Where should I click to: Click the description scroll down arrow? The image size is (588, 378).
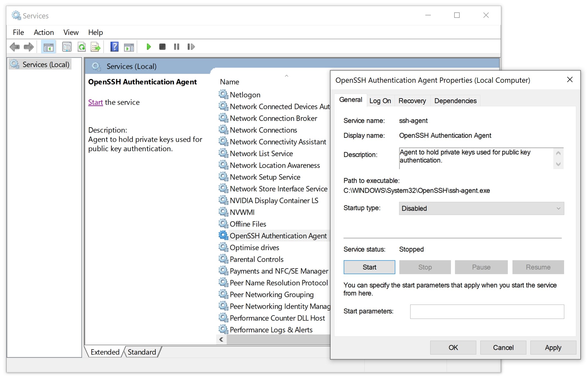pos(558,164)
